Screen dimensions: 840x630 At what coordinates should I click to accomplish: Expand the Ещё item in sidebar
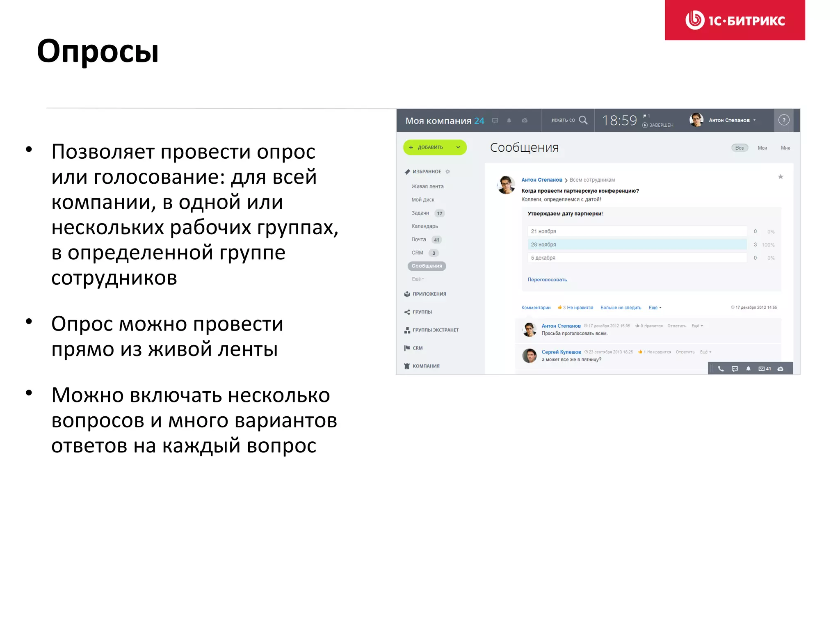(x=418, y=279)
